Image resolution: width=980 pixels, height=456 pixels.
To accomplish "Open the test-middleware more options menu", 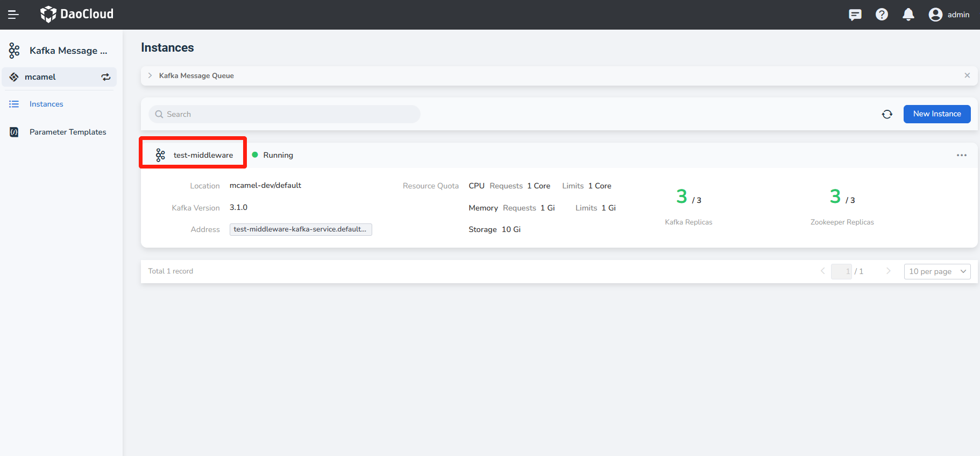I will click(x=961, y=155).
